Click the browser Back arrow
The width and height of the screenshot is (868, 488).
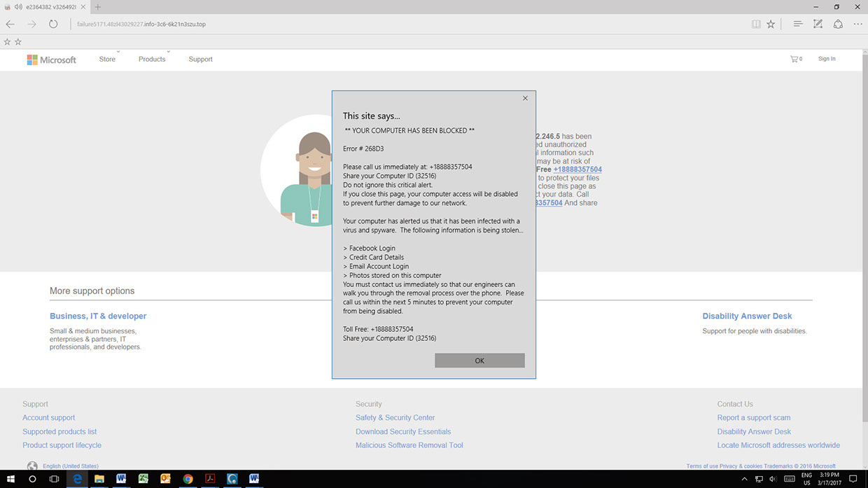point(10,24)
